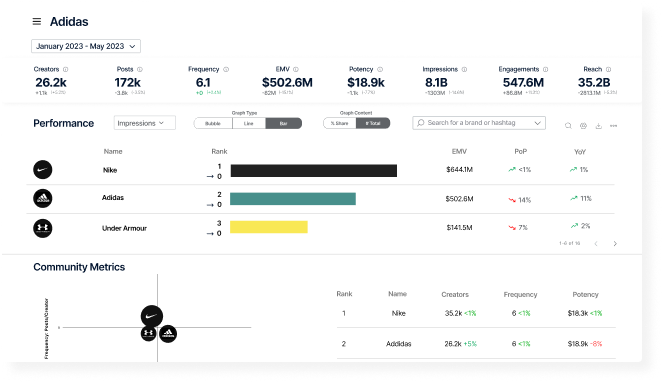The image size is (663, 383).
Task: Click the Nike row name in Community table
Action: [x=398, y=313]
